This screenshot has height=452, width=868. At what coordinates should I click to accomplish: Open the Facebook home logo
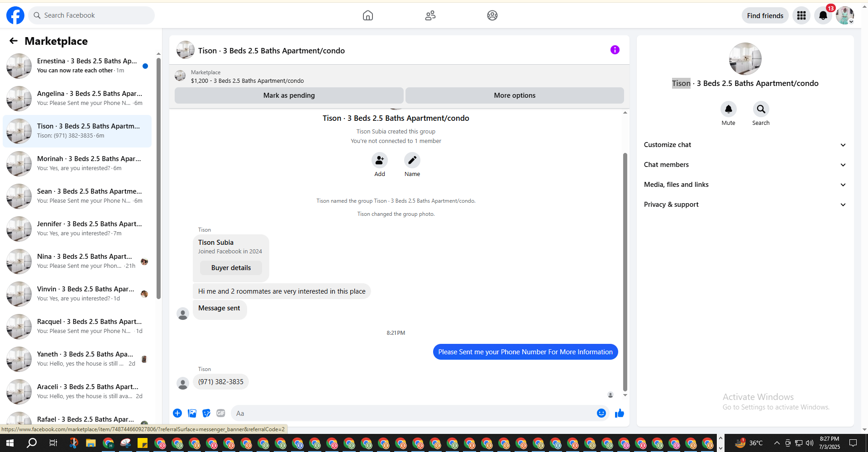(x=15, y=15)
